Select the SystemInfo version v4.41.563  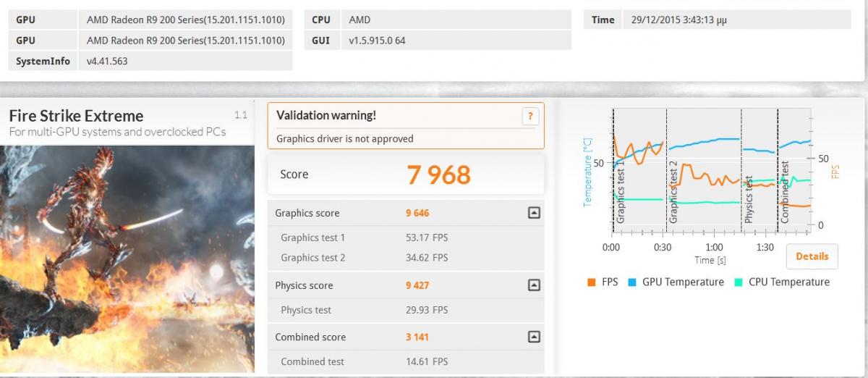tap(107, 61)
